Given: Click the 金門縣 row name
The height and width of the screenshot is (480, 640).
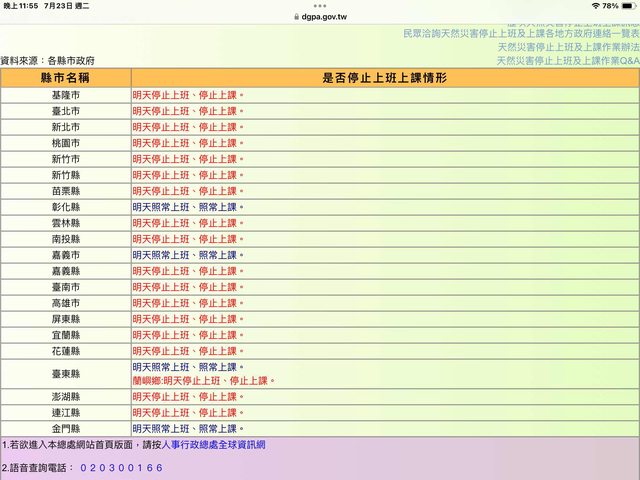Looking at the screenshot, I should [x=66, y=428].
